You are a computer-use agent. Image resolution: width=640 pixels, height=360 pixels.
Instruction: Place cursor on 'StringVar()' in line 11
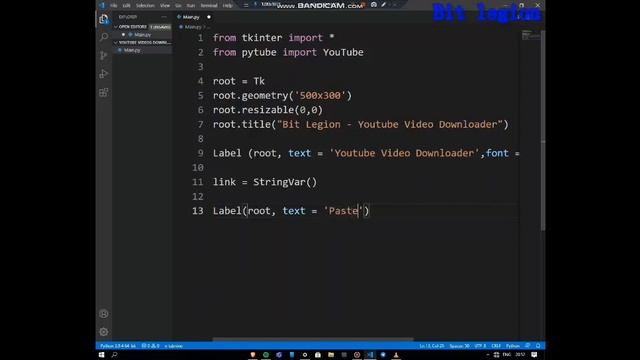[x=285, y=182]
